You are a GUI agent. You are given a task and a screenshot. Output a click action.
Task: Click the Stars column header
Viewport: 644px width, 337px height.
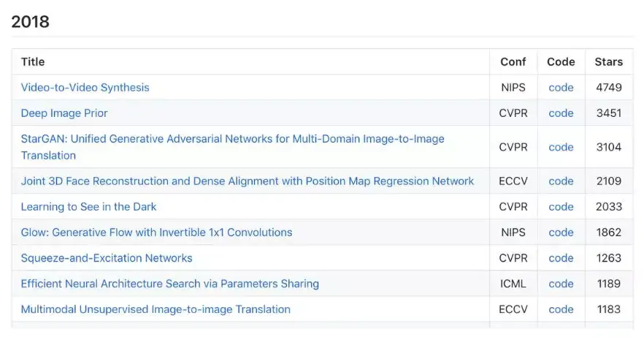608,62
